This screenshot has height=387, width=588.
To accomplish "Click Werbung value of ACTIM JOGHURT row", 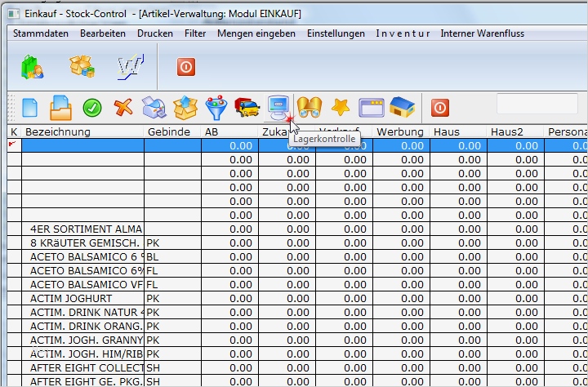I will tap(401, 299).
